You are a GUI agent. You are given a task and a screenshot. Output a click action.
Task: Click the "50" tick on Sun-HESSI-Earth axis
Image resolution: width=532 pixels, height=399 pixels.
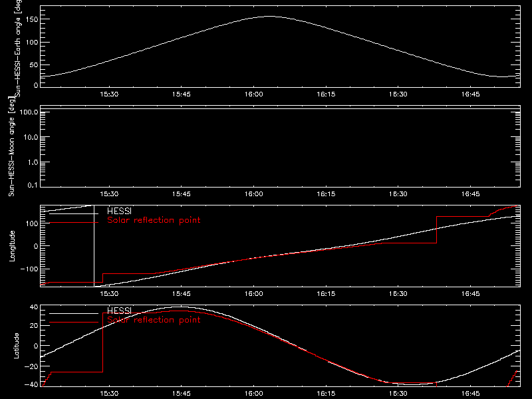click(35, 65)
